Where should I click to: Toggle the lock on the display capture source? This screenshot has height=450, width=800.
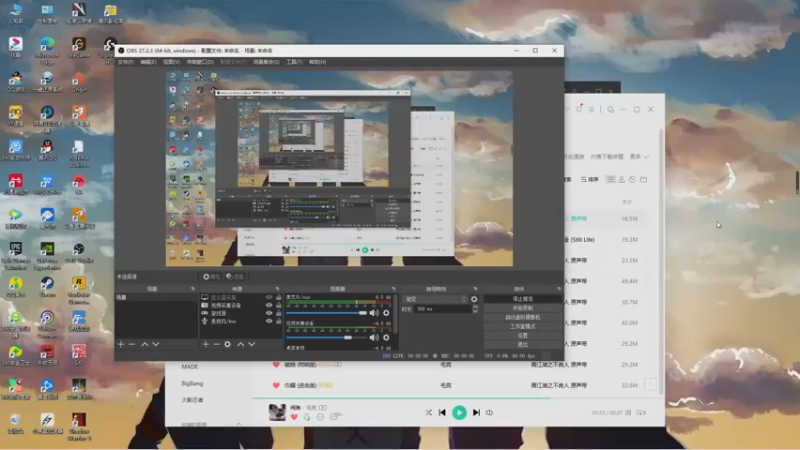pyautogui.click(x=279, y=297)
